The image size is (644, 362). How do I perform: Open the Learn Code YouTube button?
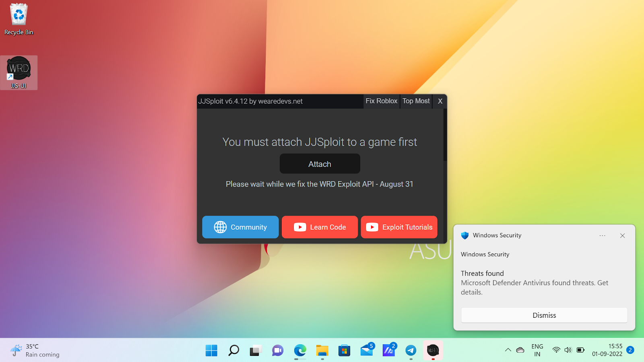pos(320,227)
